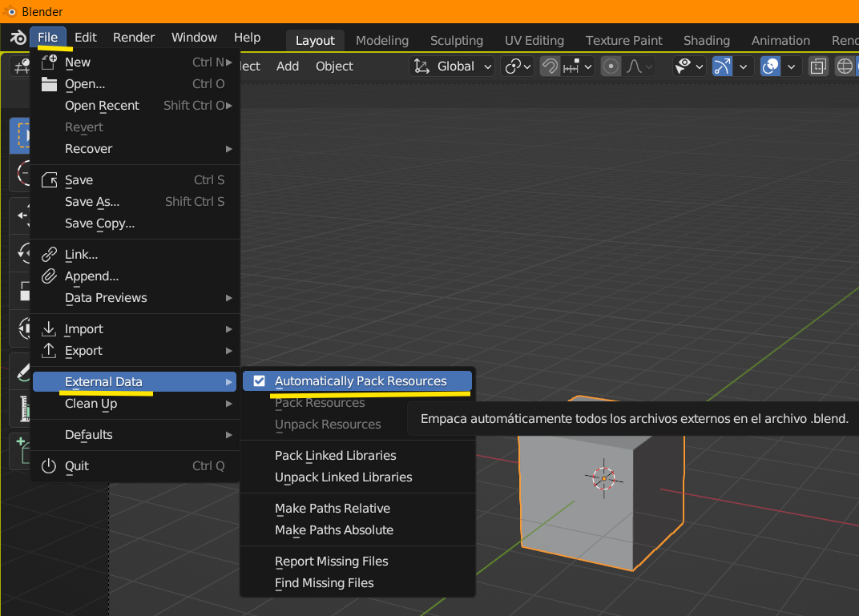Click the Link chain icon
This screenshot has height=616, width=859.
click(50, 254)
